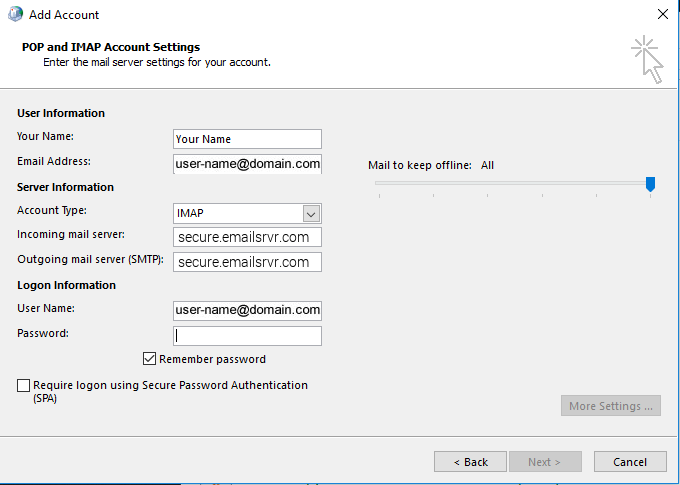Click the cursor sparkle icon in the header
Image resolution: width=680 pixels, height=485 pixels.
[647, 59]
